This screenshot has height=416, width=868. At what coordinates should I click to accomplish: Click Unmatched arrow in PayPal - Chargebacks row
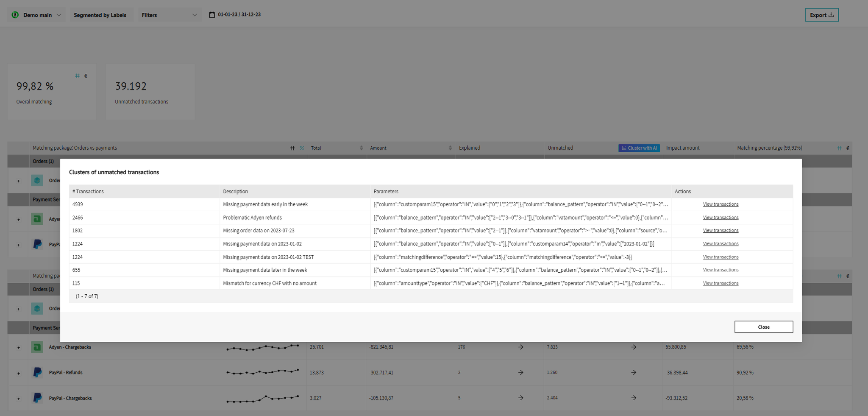pyautogui.click(x=633, y=398)
